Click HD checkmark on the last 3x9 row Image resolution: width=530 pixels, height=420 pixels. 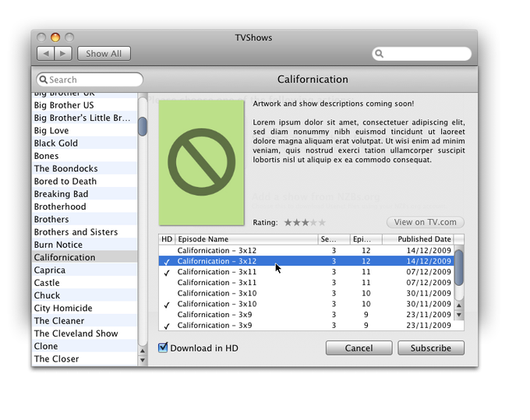167,326
